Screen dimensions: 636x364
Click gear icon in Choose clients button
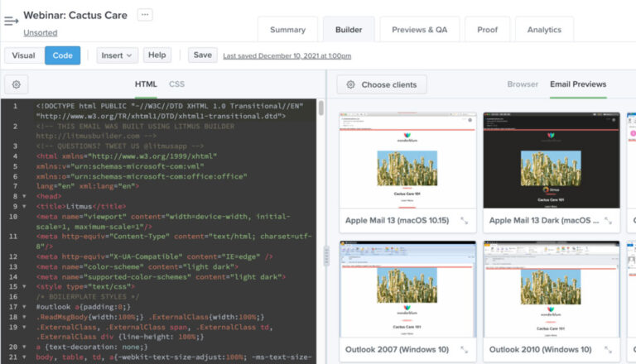(350, 84)
